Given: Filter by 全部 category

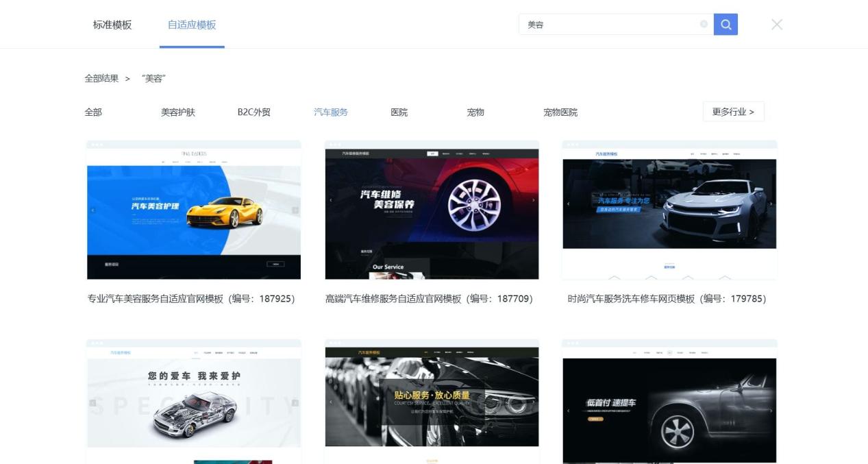Looking at the screenshot, I should coord(93,112).
